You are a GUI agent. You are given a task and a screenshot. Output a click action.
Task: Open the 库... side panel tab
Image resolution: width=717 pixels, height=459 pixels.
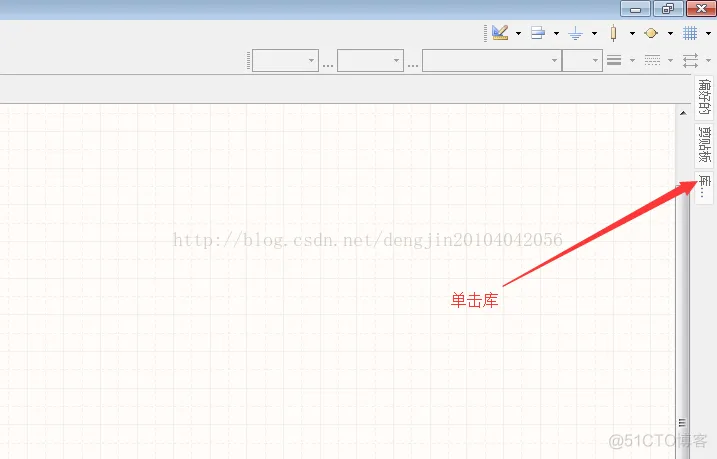(x=704, y=187)
